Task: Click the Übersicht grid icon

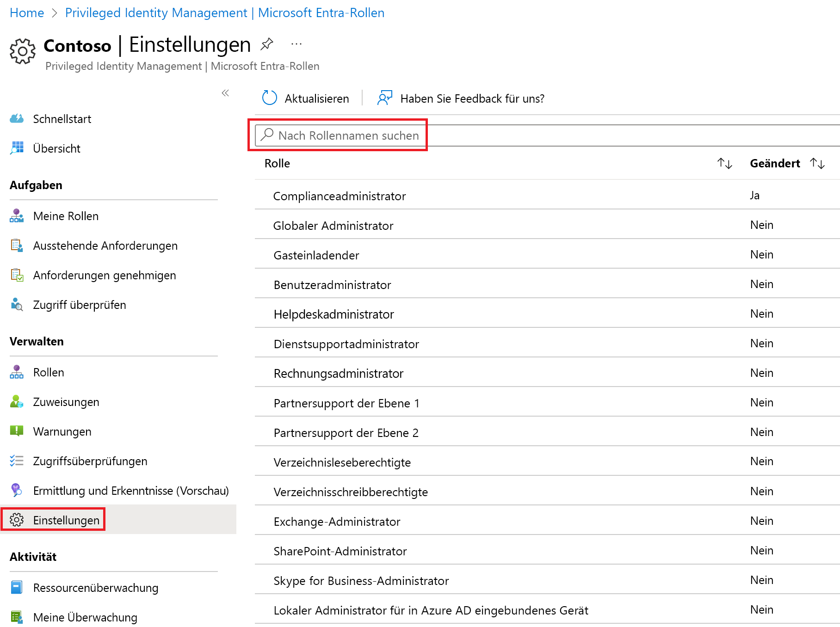Action: point(17,148)
